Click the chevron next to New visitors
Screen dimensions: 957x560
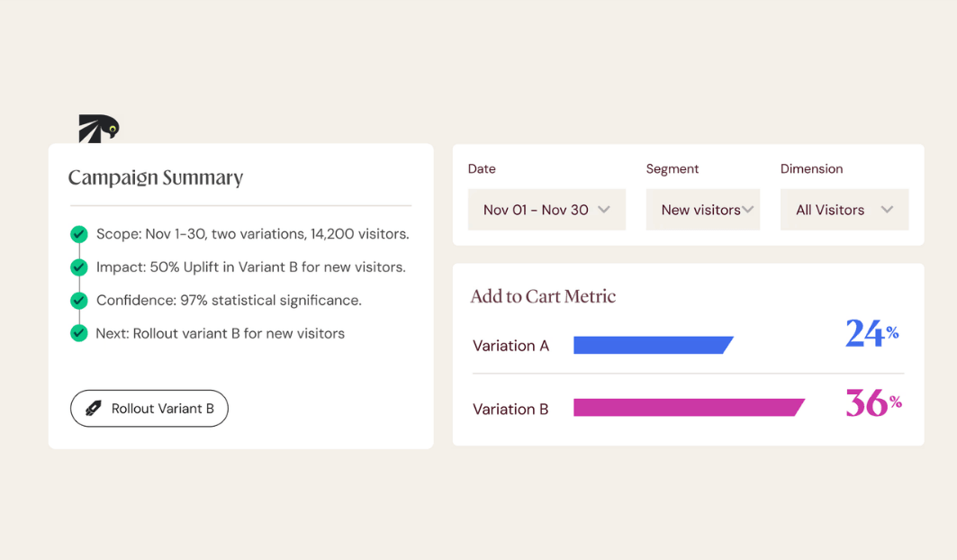(x=747, y=210)
